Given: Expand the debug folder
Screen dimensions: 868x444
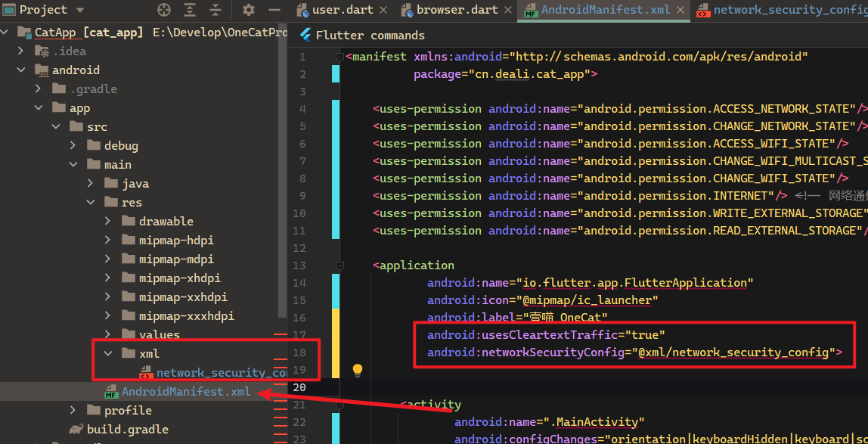Looking at the screenshot, I should point(73,145).
